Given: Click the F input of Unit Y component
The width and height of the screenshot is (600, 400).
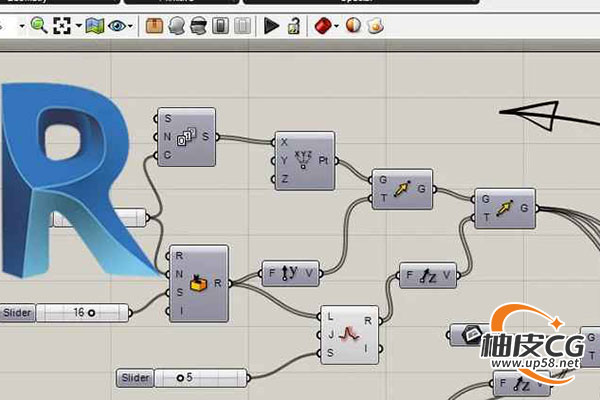Looking at the screenshot, I should pyautogui.click(x=272, y=273).
